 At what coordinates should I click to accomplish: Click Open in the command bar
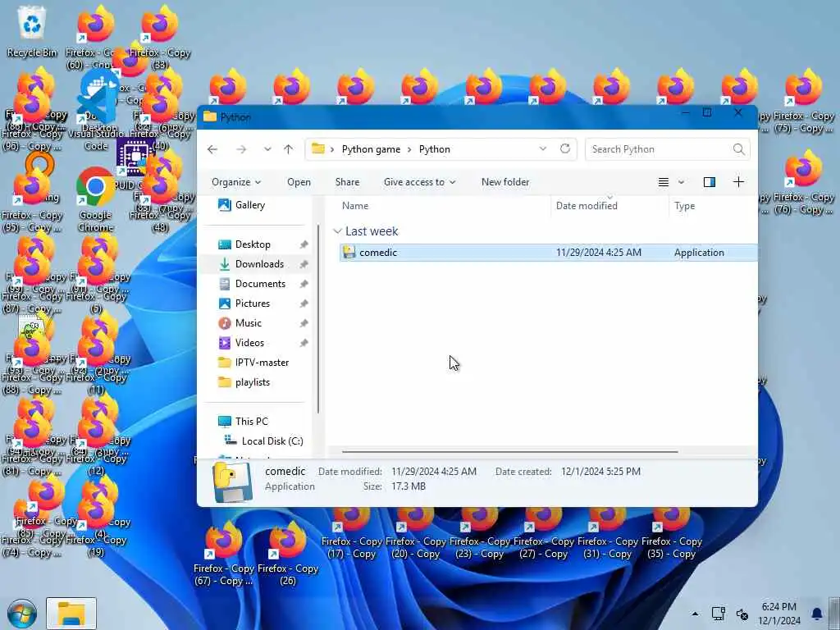coord(299,182)
